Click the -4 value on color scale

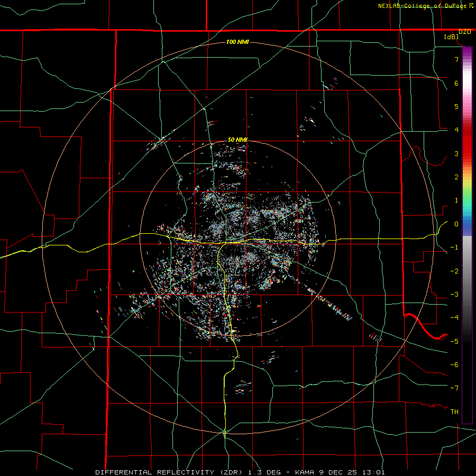454,318
